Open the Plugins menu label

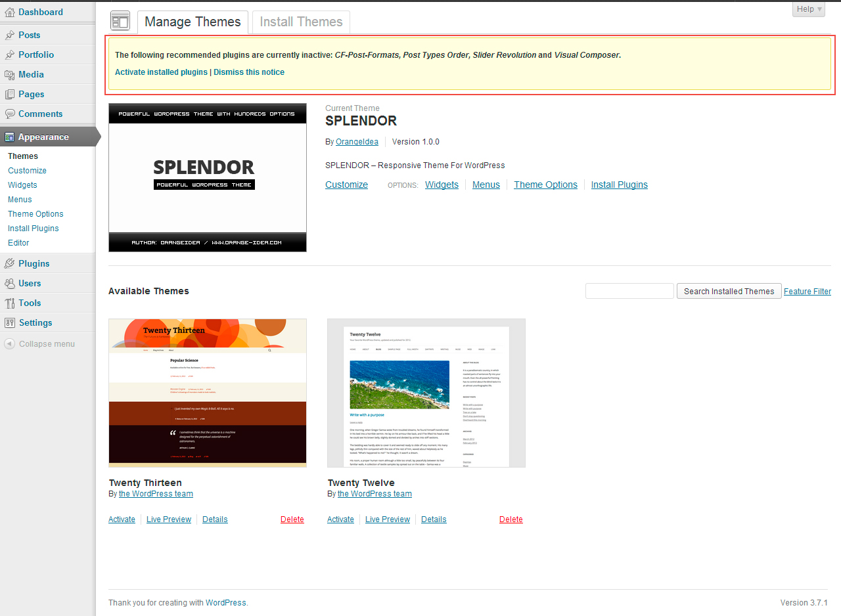tap(34, 263)
